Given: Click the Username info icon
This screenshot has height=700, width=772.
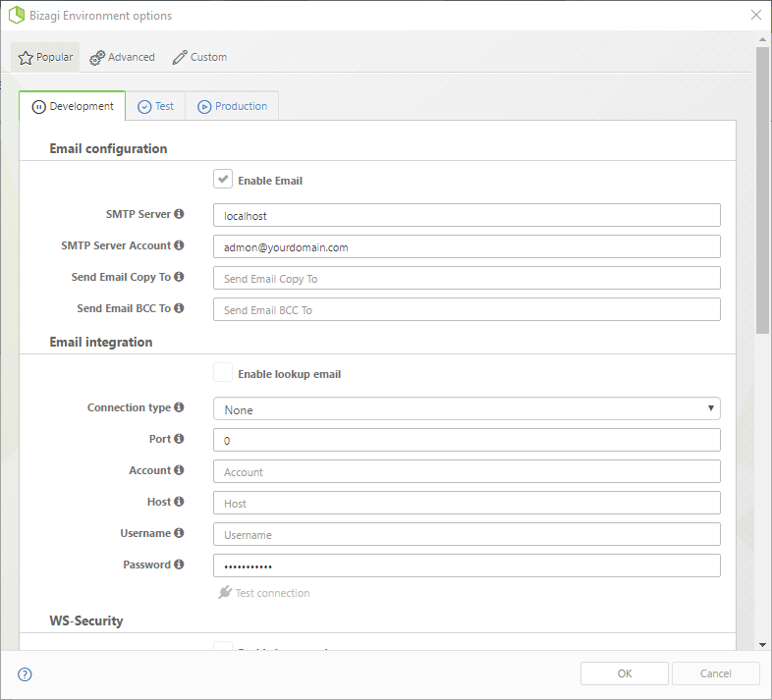Looking at the screenshot, I should pyautogui.click(x=179, y=533).
